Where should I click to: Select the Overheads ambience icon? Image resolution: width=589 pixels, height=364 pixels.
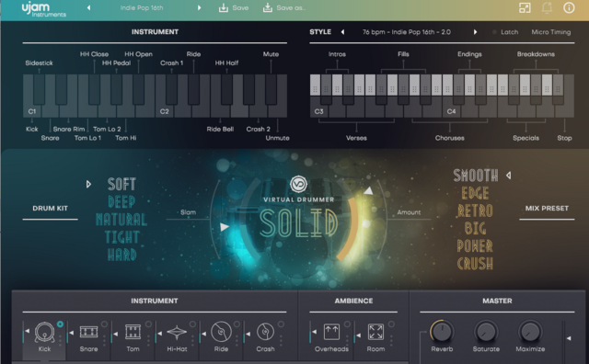click(x=331, y=332)
